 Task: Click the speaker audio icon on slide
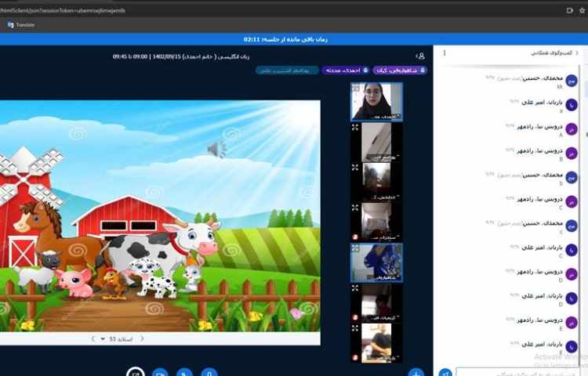pyautogui.click(x=216, y=149)
